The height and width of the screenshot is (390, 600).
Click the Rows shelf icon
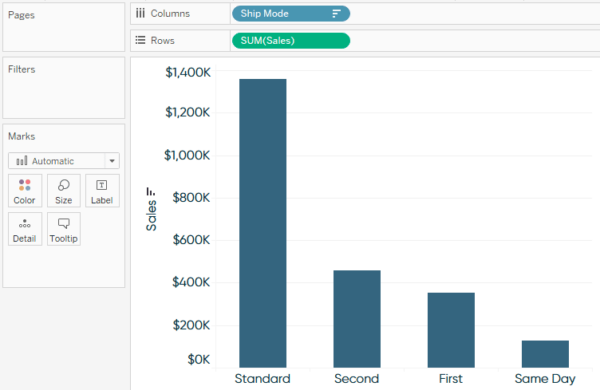point(140,40)
